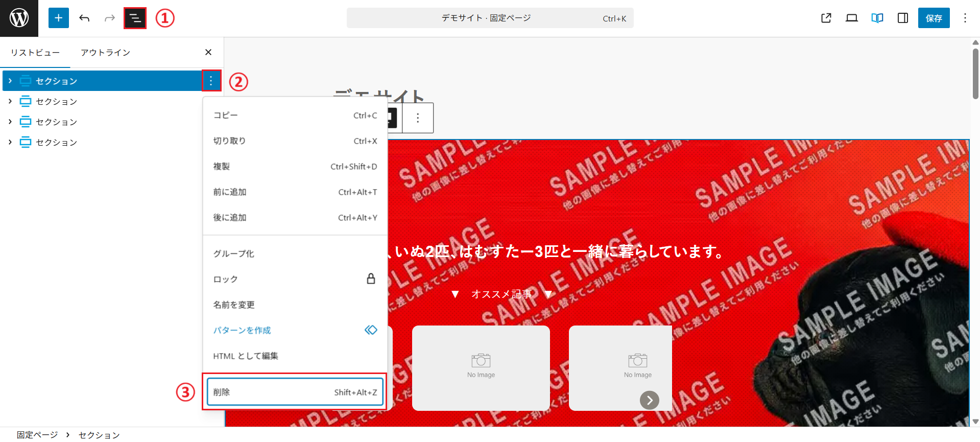Click the blue book-shaped icon
Viewport: 980px width, 442px height.
click(x=877, y=18)
